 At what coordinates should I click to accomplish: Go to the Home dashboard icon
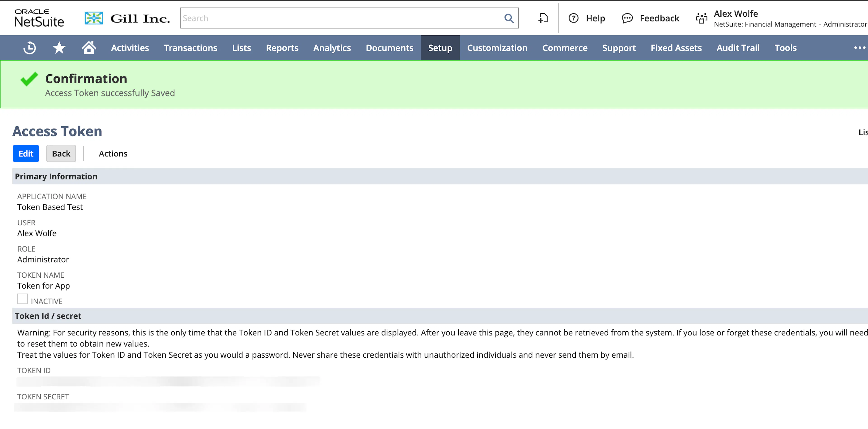click(89, 48)
